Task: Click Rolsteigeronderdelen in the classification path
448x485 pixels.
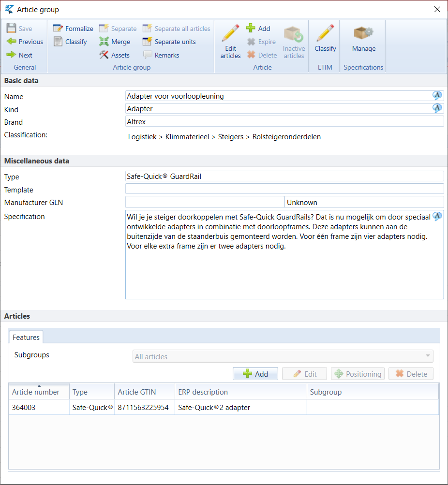Action: click(286, 137)
